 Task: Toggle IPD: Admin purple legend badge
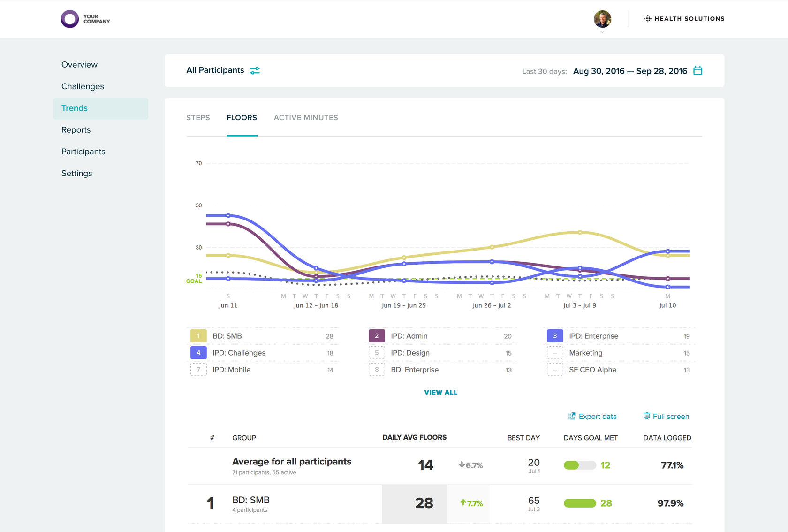point(377,336)
